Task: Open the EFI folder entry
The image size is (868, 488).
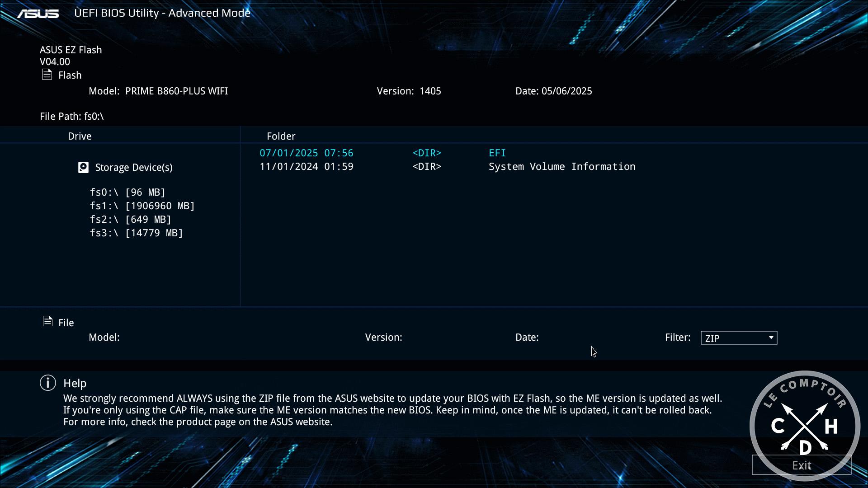Action: click(497, 153)
